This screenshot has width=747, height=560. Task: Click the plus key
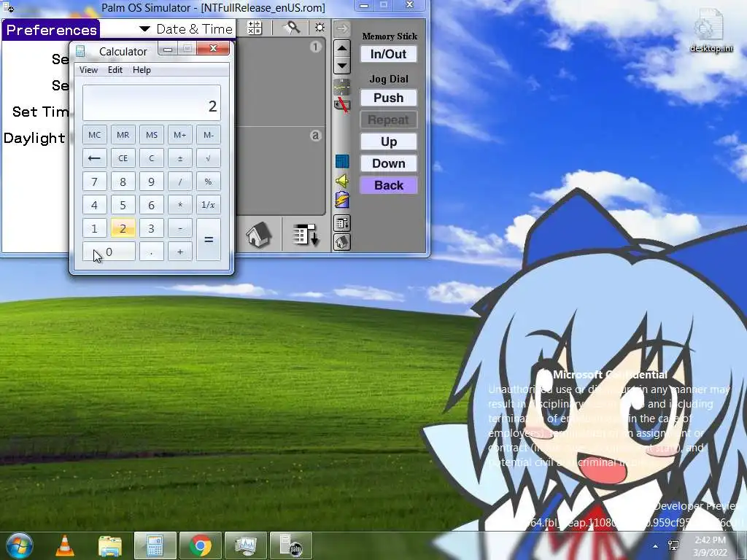pos(180,252)
